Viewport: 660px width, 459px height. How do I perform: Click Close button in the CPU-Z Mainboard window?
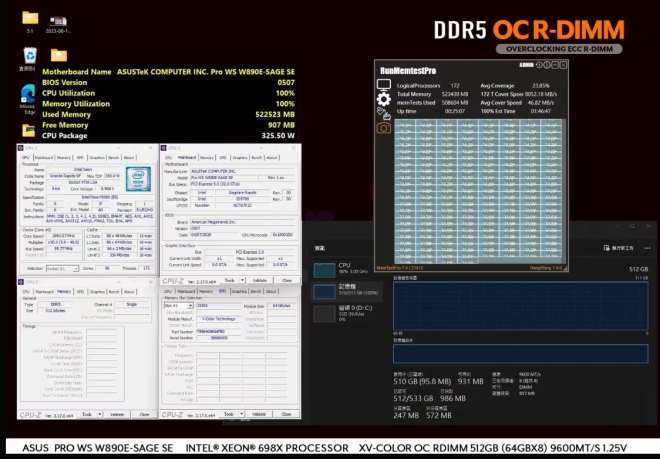(x=287, y=280)
